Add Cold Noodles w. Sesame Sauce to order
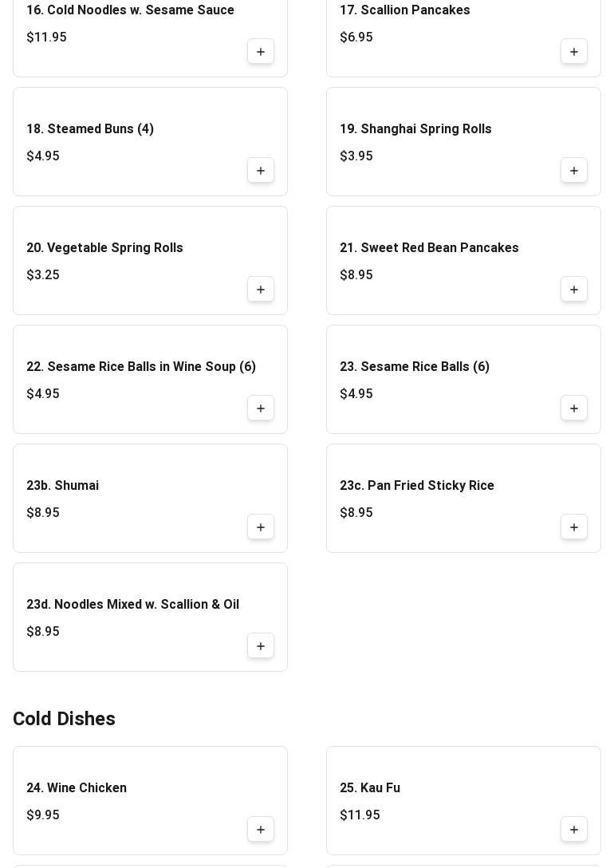The image size is (614, 868). (x=261, y=52)
